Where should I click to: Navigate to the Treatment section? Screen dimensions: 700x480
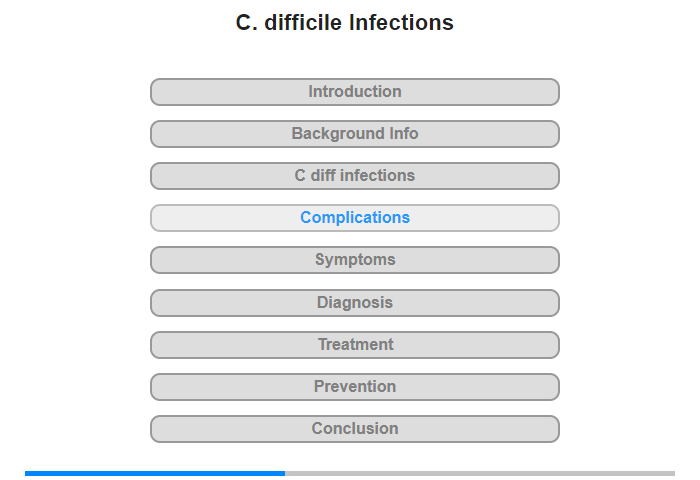coord(354,345)
